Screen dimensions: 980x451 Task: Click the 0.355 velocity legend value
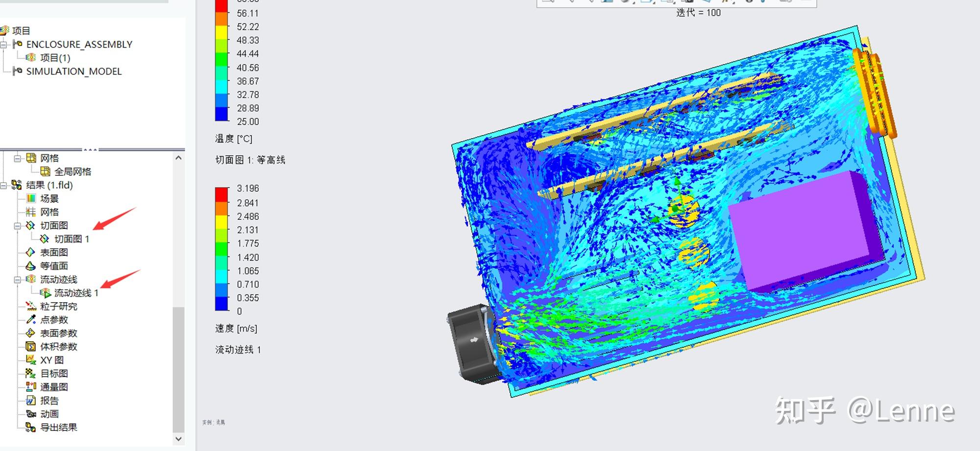click(x=248, y=298)
